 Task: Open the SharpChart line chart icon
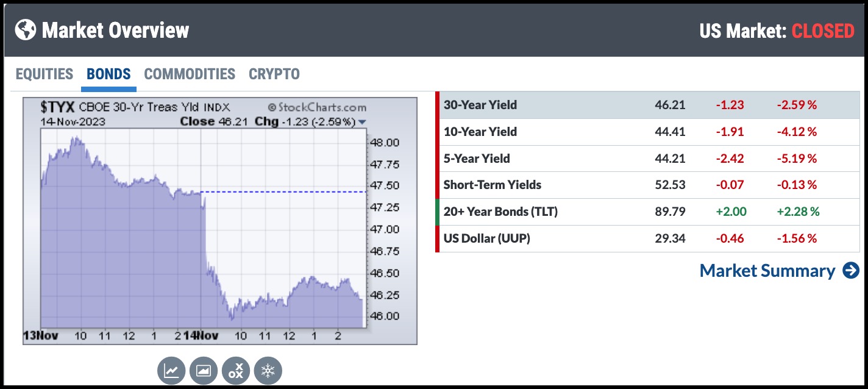point(172,371)
